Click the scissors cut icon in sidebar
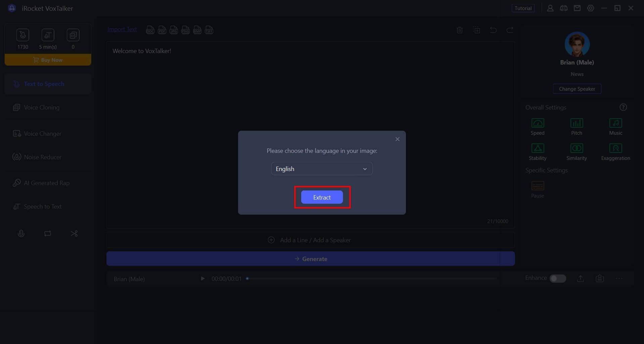 pyautogui.click(x=74, y=233)
